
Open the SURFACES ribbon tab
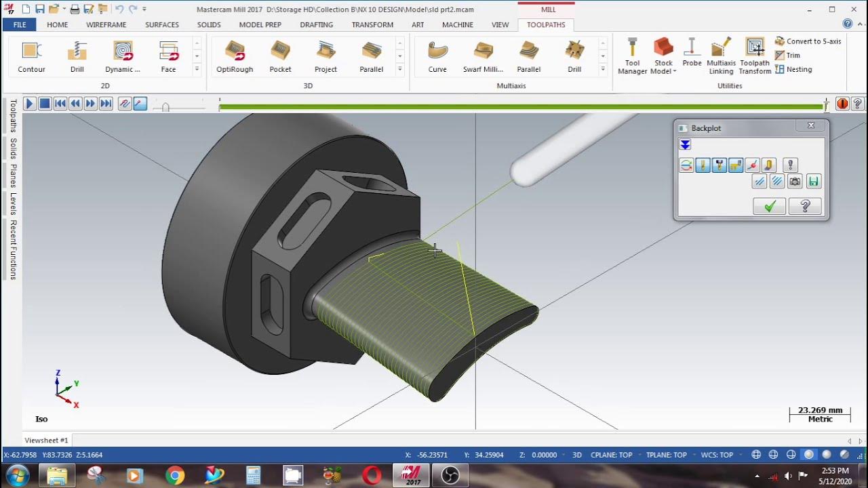pyautogui.click(x=162, y=24)
